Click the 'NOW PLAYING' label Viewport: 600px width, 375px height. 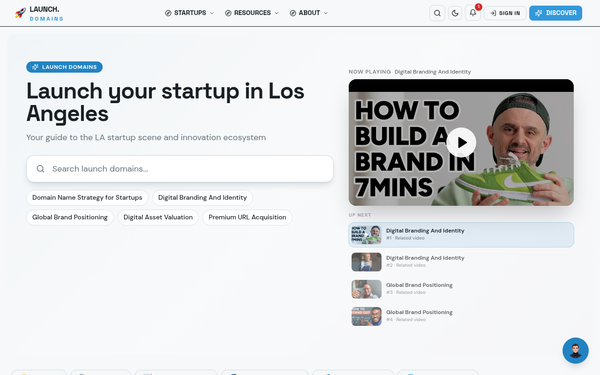370,72
